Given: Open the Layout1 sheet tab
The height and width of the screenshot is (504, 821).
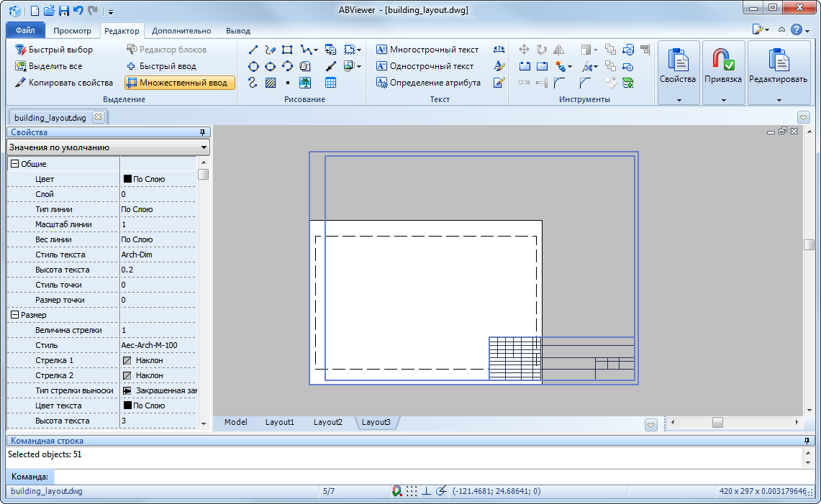Looking at the screenshot, I should [280, 422].
